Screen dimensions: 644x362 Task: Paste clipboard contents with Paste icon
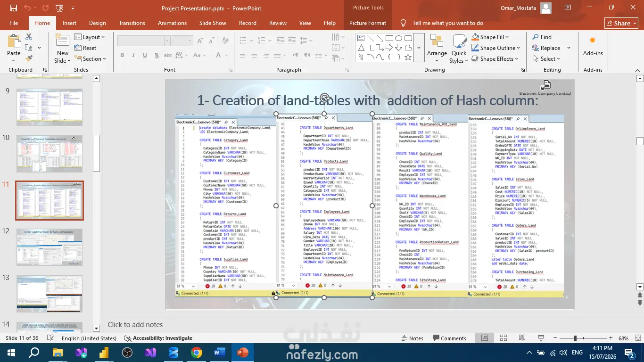click(x=14, y=41)
